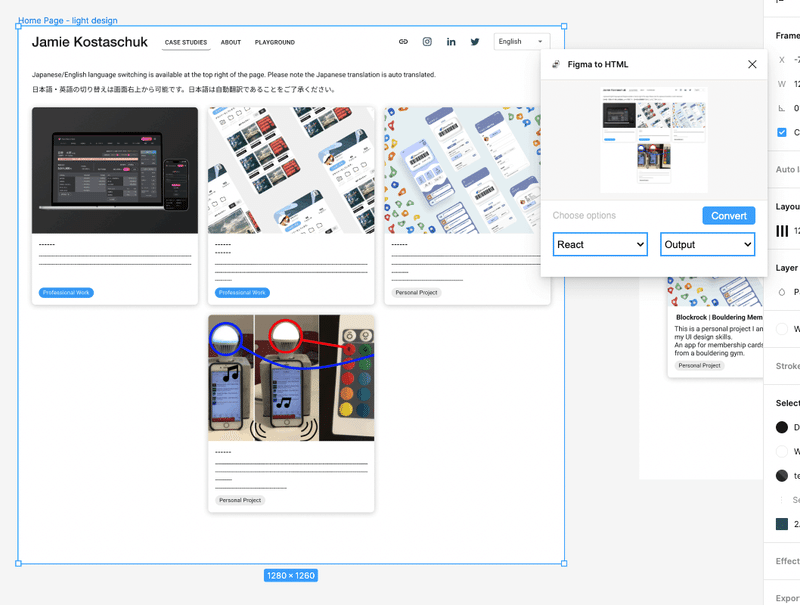The height and width of the screenshot is (605, 800).
Task: Click the plugin preview thumbnail
Action: (654, 140)
